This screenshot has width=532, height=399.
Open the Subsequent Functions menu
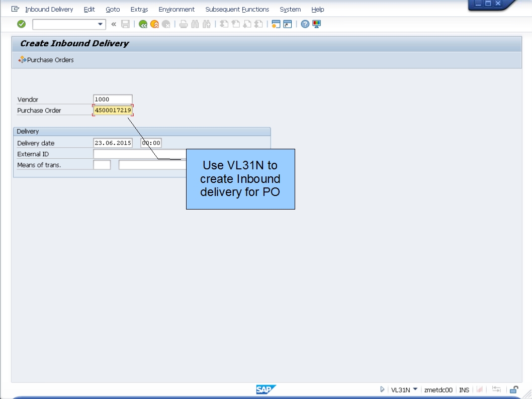coord(237,9)
